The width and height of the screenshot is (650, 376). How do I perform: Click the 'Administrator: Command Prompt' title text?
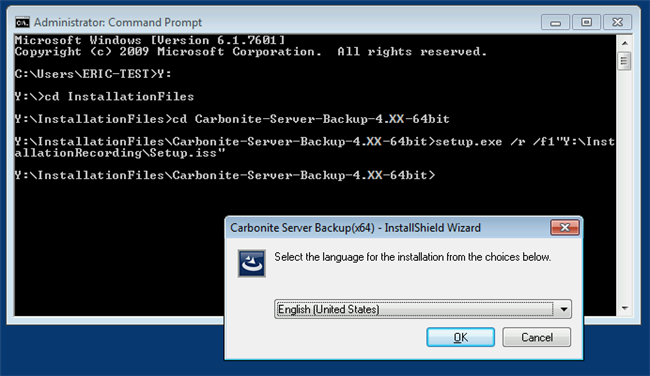pyautogui.click(x=118, y=22)
